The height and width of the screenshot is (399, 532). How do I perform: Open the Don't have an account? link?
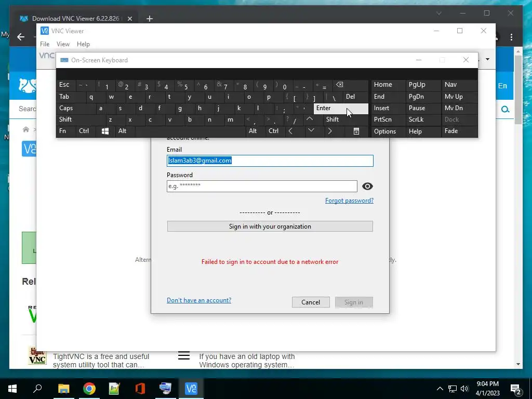pyautogui.click(x=199, y=300)
